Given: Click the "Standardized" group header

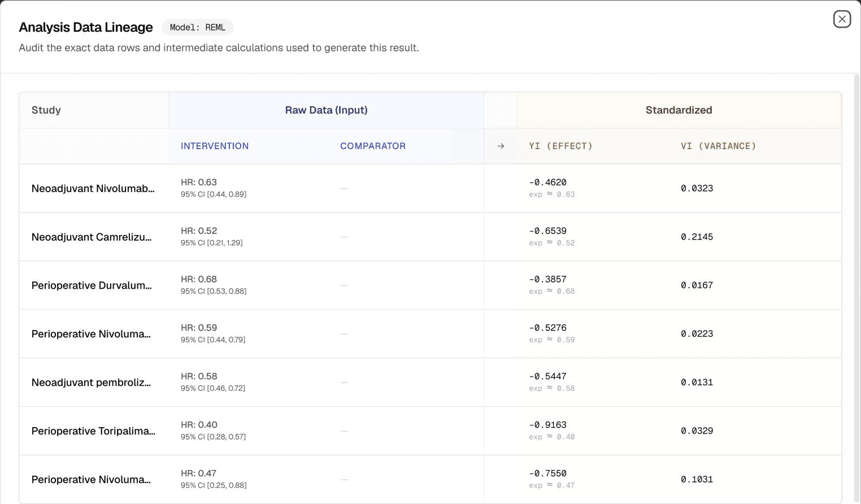Looking at the screenshot, I should (679, 110).
